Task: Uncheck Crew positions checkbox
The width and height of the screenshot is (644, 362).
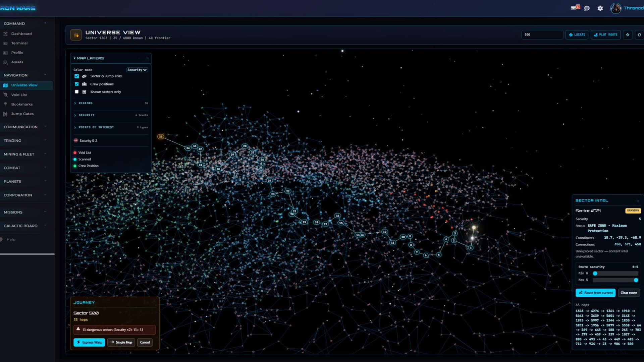Action: pos(76,84)
